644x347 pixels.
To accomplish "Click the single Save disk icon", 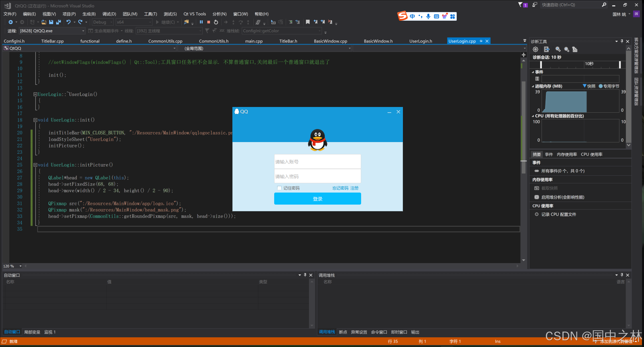I will 51,22.
